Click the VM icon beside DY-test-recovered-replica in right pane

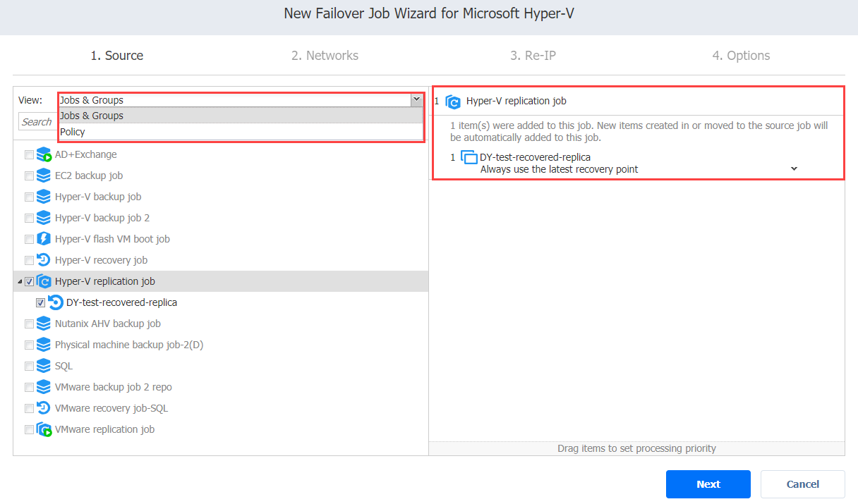(469, 158)
